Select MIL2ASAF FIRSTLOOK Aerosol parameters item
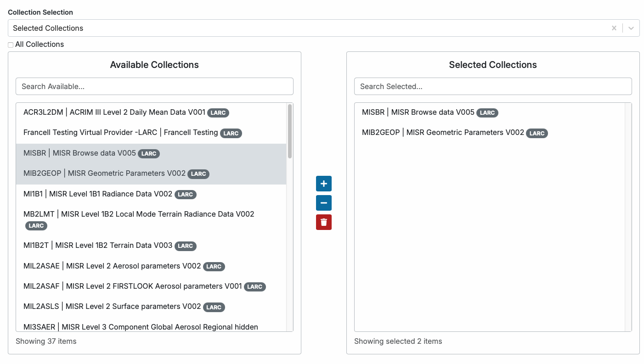The image size is (644, 364). tap(132, 286)
